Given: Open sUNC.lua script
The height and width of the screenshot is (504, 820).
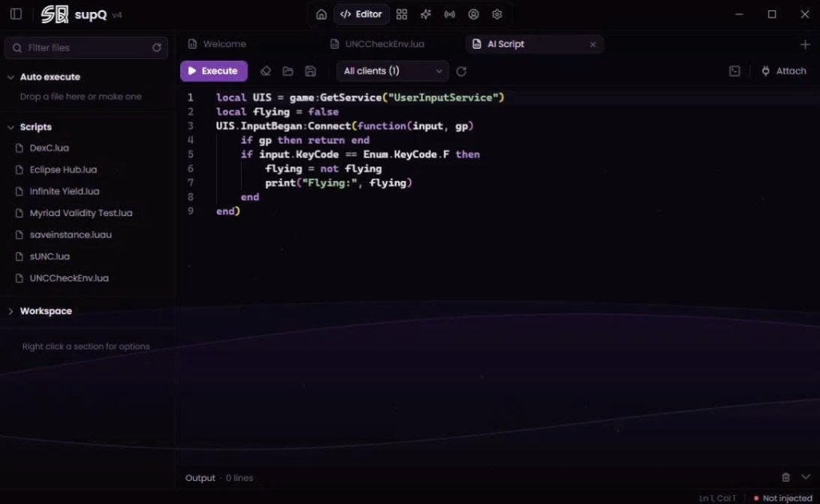Looking at the screenshot, I should [49, 257].
